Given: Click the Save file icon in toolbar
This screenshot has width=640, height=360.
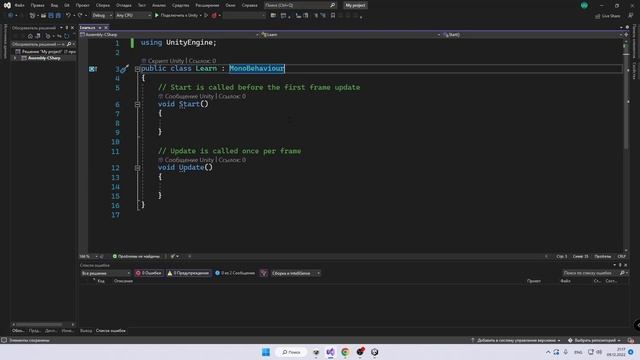Looking at the screenshot, I should (51, 16).
